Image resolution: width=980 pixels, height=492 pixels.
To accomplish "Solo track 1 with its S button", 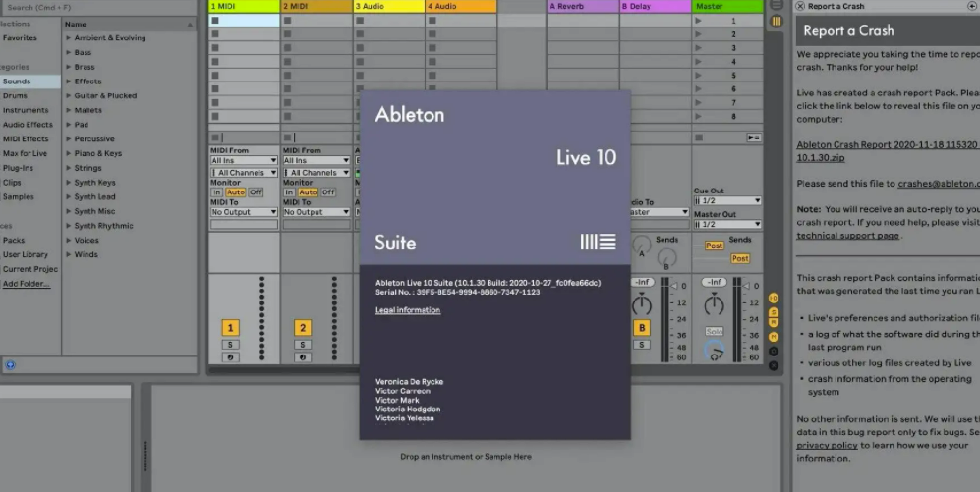I will 230,345.
